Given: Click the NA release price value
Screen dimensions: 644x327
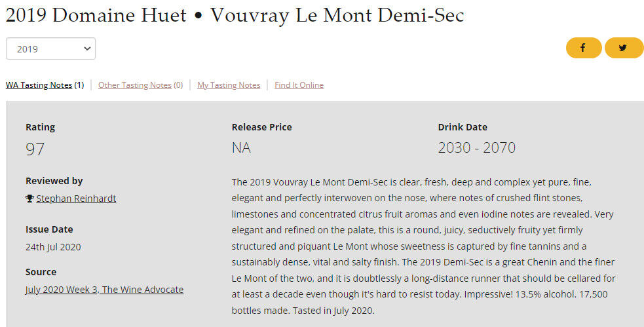Looking at the screenshot, I should pos(241,147).
